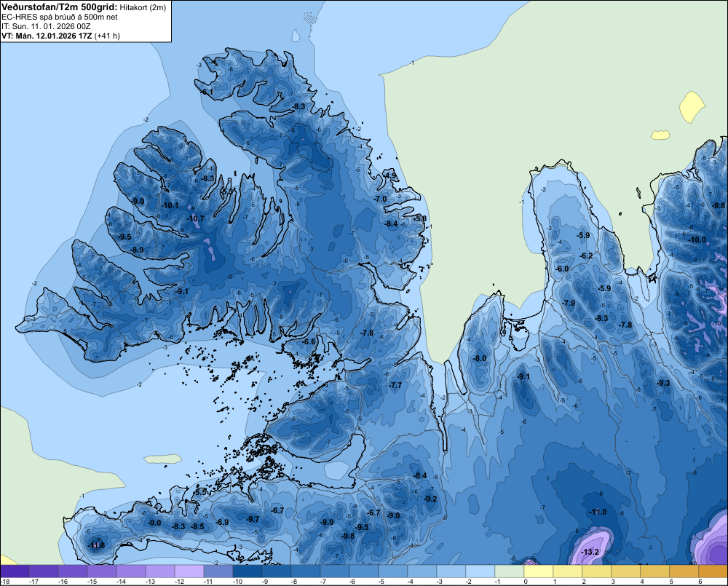Click the -7.0 temperature value

pyautogui.click(x=380, y=198)
